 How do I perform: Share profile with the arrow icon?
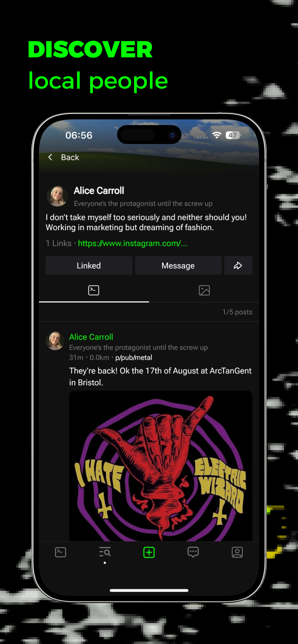pos(238,265)
